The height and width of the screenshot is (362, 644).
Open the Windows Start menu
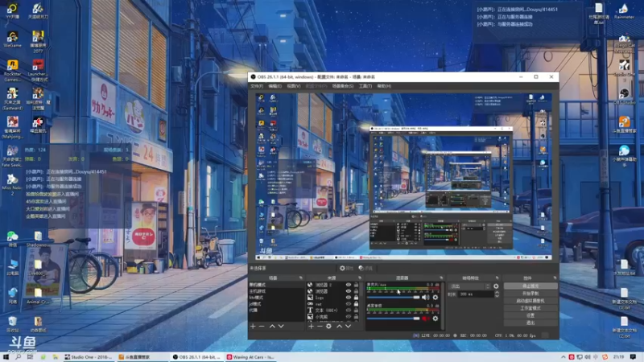6,357
